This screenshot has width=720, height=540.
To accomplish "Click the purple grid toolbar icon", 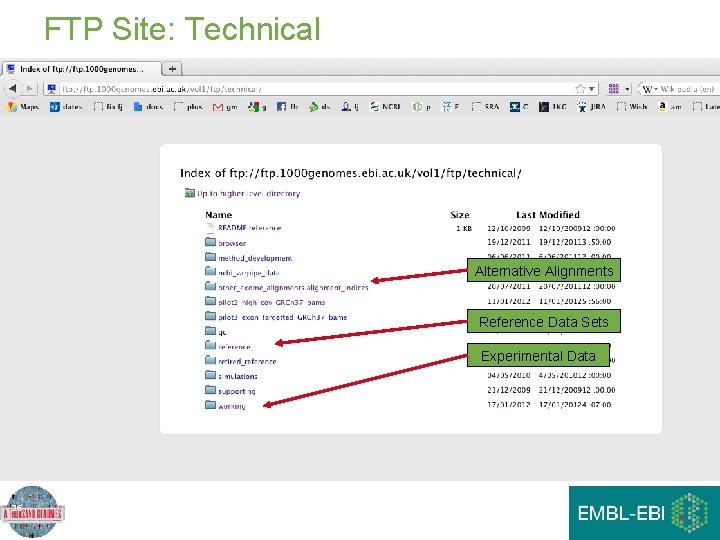I will point(613,89).
